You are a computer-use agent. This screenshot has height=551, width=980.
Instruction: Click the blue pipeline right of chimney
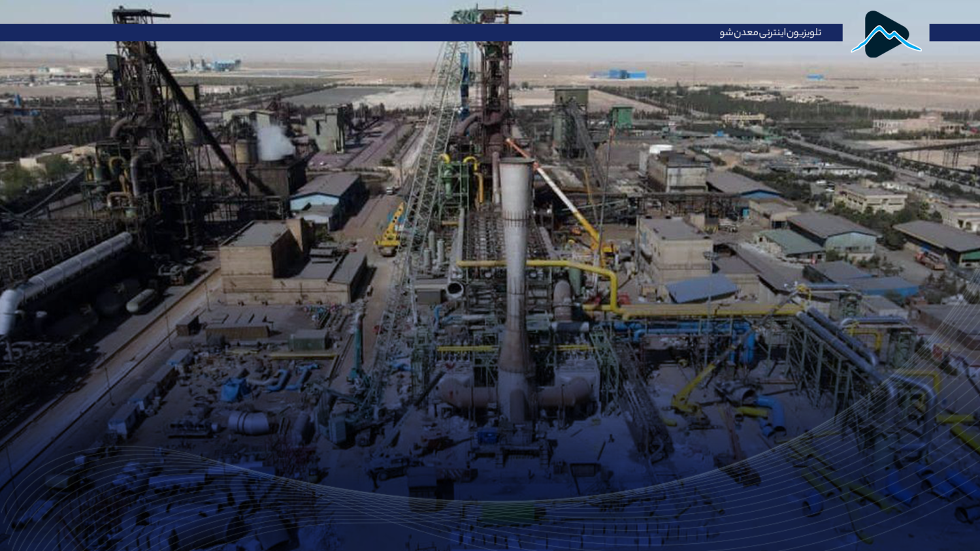coord(686,328)
